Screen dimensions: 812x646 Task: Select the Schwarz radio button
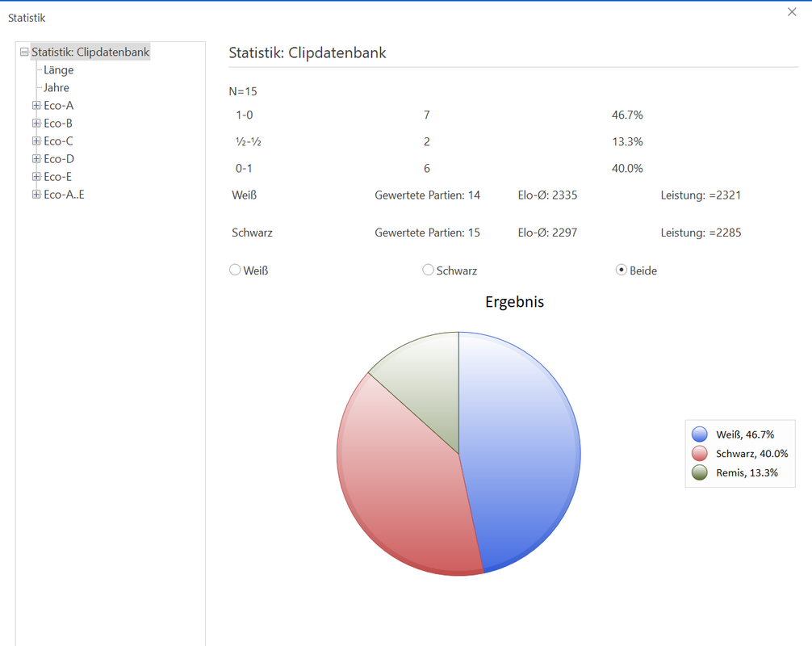point(429,270)
